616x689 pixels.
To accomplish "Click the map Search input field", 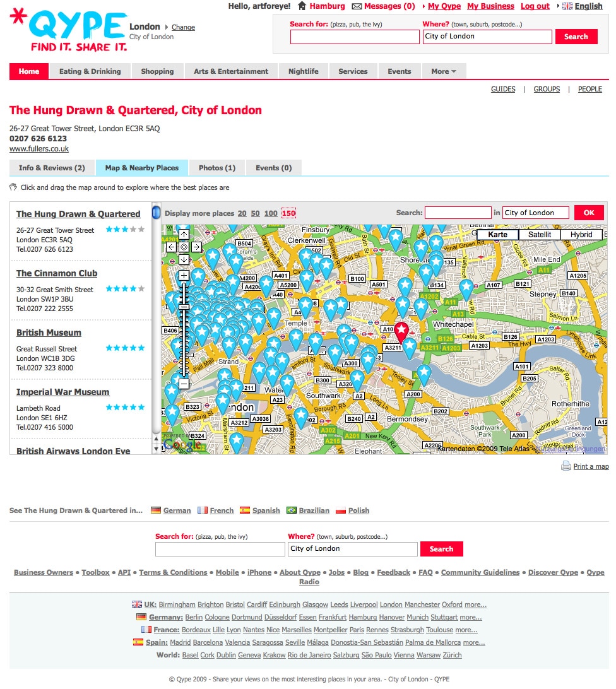I will (458, 213).
